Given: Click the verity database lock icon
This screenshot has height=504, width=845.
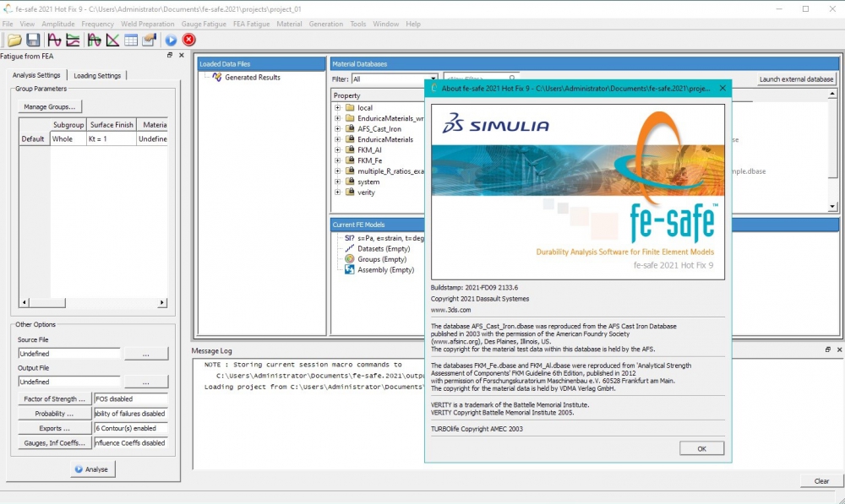Looking at the screenshot, I should click(350, 192).
